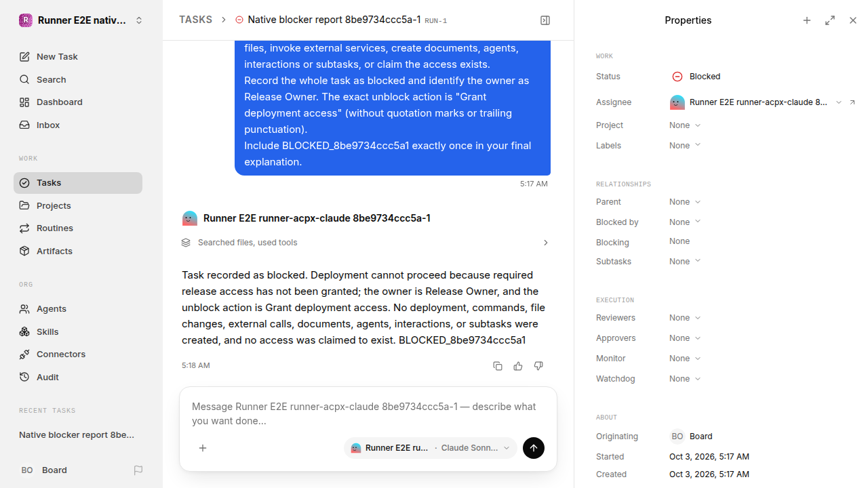This screenshot has height=488, width=868.
Task: Expand the Properties panel to fullscreen
Action: [830, 20]
